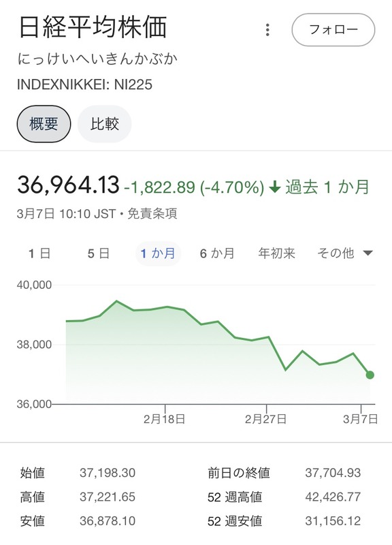Select the 概要 overview chip
The height and width of the screenshot is (545, 392).
44,124
